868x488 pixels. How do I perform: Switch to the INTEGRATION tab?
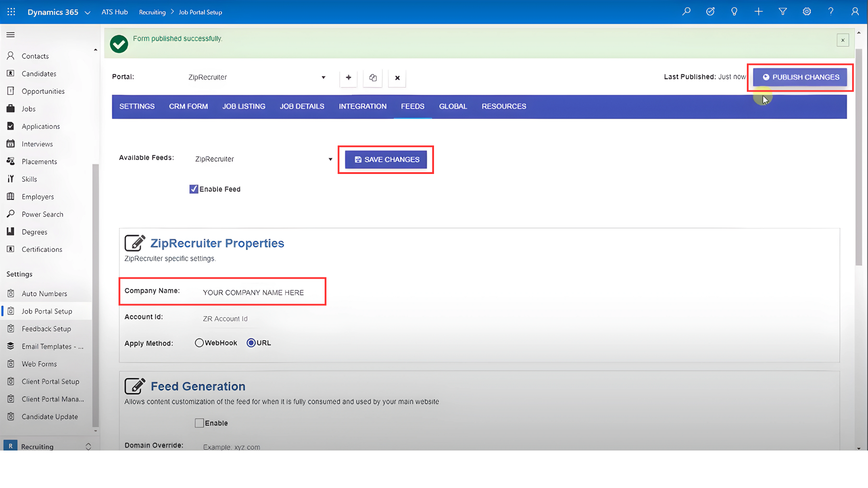pyautogui.click(x=363, y=107)
